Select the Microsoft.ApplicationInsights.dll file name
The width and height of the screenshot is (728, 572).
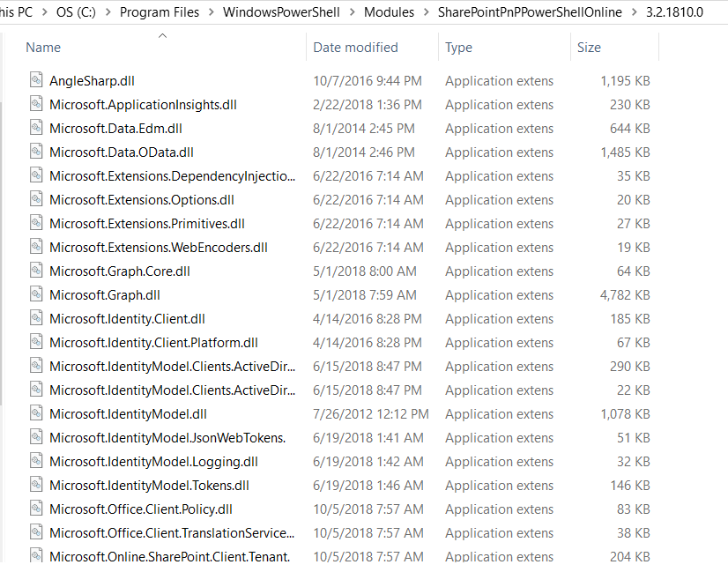pyautogui.click(x=143, y=105)
